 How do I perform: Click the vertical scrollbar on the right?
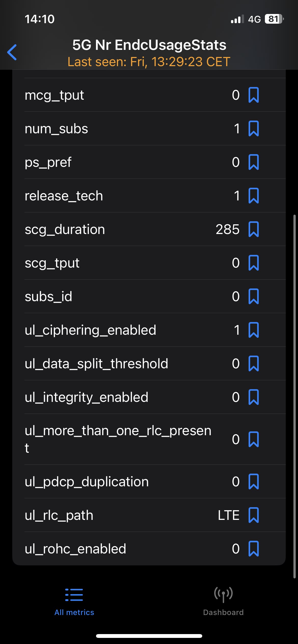(x=294, y=397)
